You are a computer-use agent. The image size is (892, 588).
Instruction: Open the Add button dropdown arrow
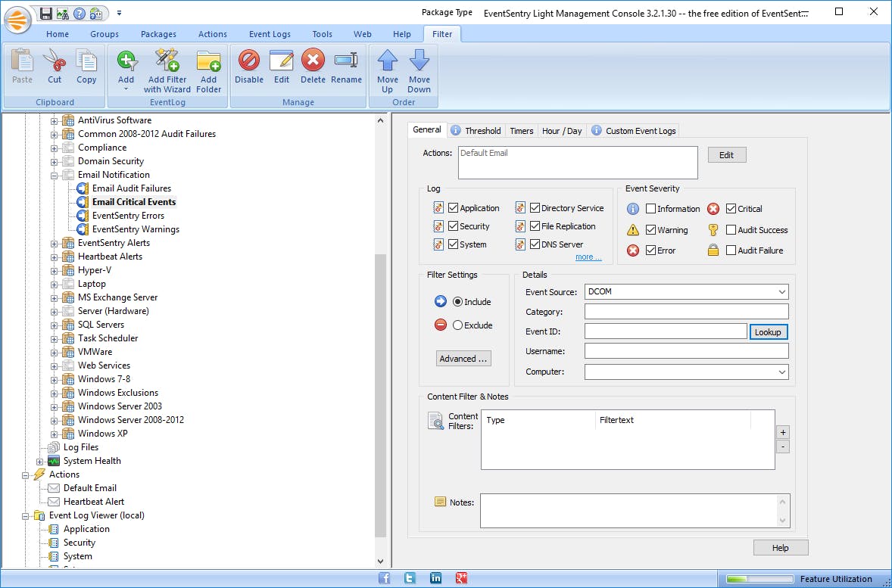(x=126, y=89)
